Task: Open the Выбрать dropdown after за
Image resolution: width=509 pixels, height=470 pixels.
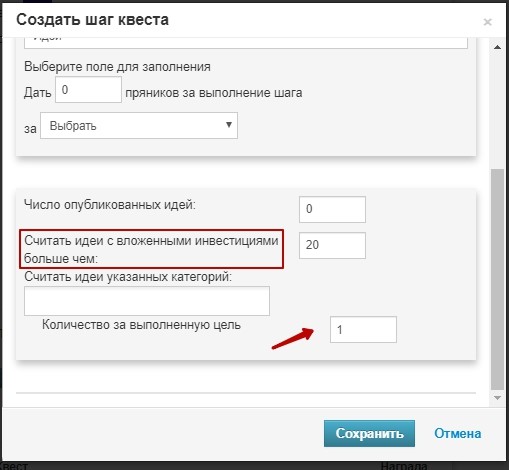Action: [139, 126]
